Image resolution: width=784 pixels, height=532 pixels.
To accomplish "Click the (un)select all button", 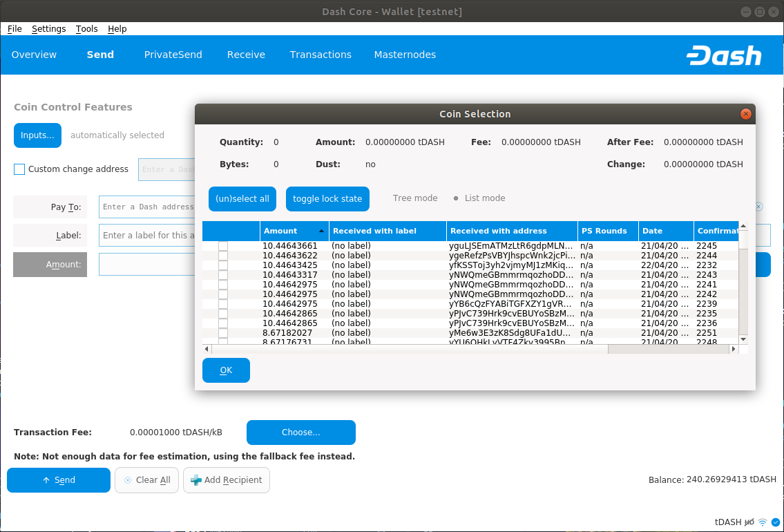I will point(242,199).
